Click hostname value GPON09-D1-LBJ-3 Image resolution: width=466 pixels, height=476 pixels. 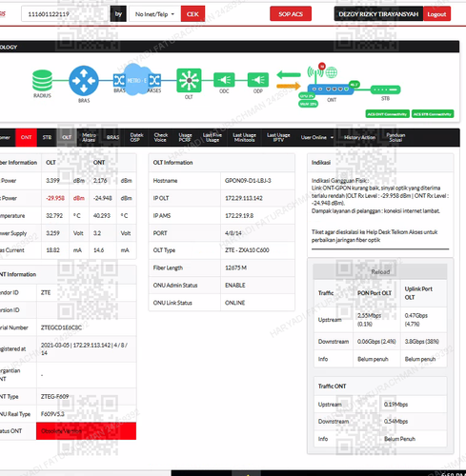248,181
